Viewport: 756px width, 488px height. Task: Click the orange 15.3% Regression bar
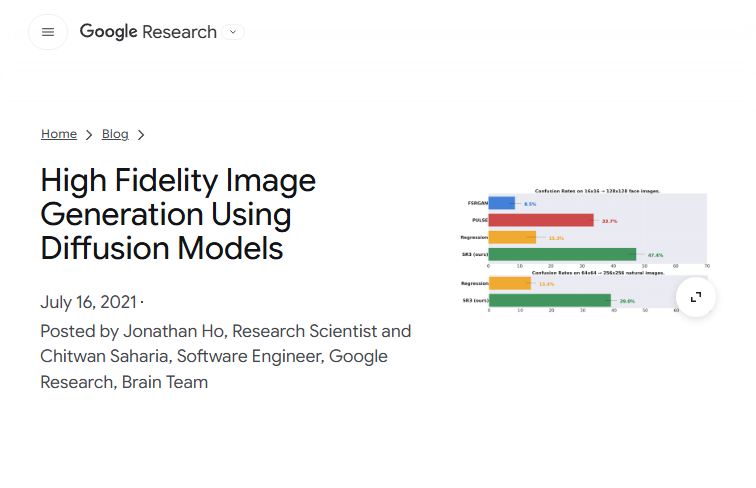[512, 237]
